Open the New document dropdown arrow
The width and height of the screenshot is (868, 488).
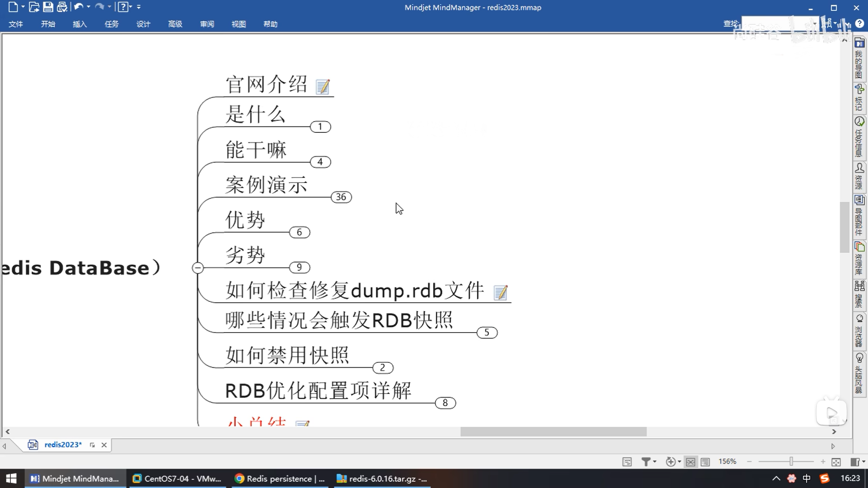[23, 7]
